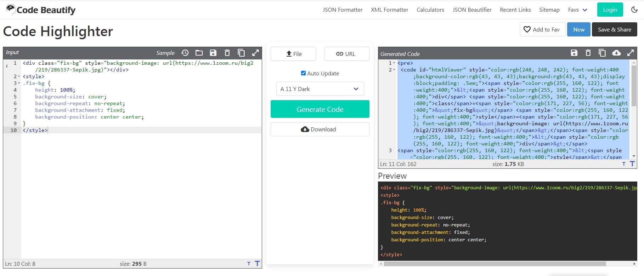Open JSON Formatter menu item

[x=342, y=10]
